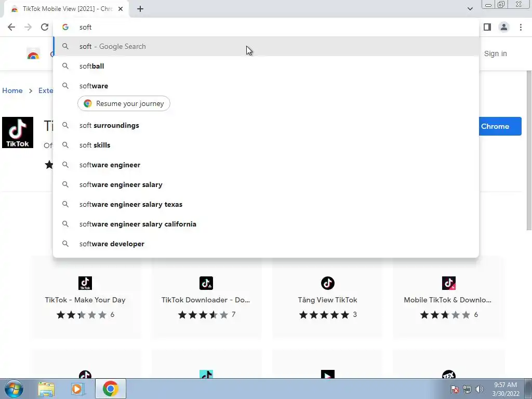Screen dimensions: 532x399
Task: Click the Tăng View TikTok round icon
Action: pos(327,283)
